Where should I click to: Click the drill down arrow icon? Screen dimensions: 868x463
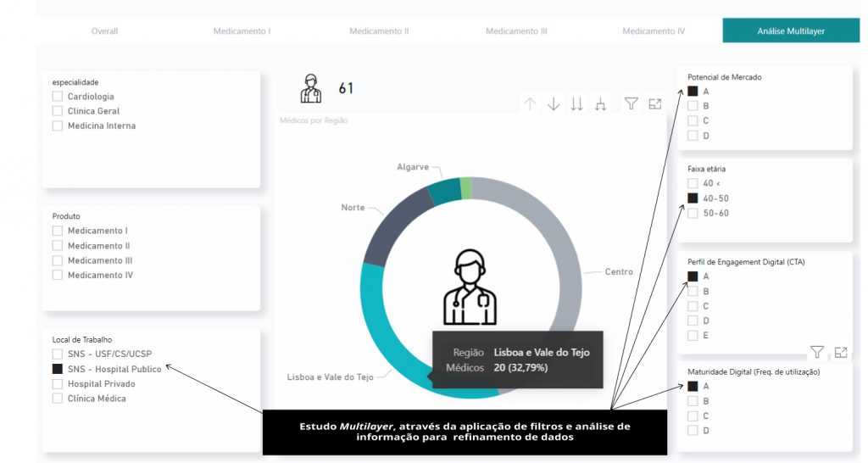point(554,104)
